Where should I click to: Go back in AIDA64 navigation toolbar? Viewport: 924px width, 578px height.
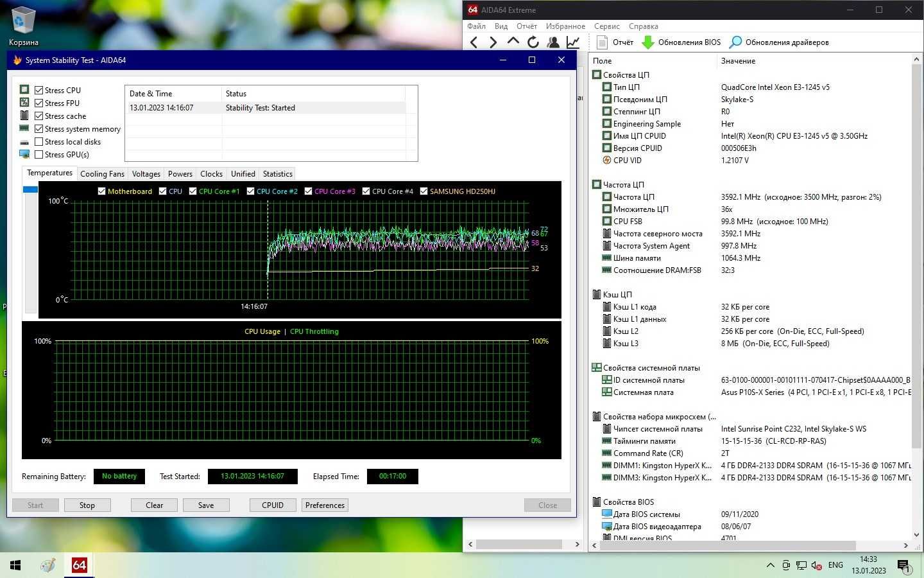474,42
